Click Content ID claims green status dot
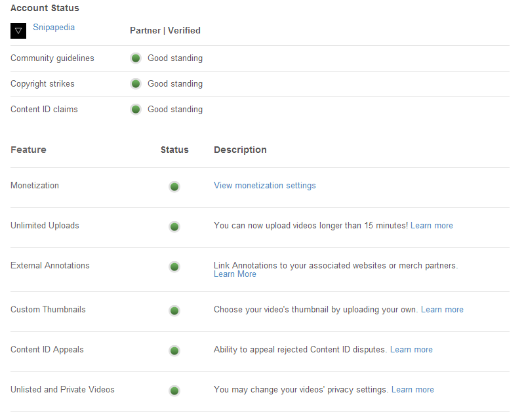The image size is (524, 420). (x=136, y=110)
